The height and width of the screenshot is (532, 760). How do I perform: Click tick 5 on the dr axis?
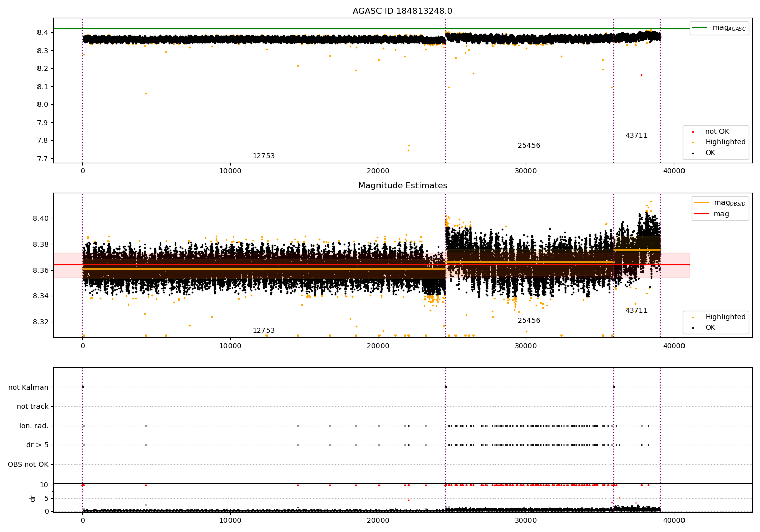(46, 498)
